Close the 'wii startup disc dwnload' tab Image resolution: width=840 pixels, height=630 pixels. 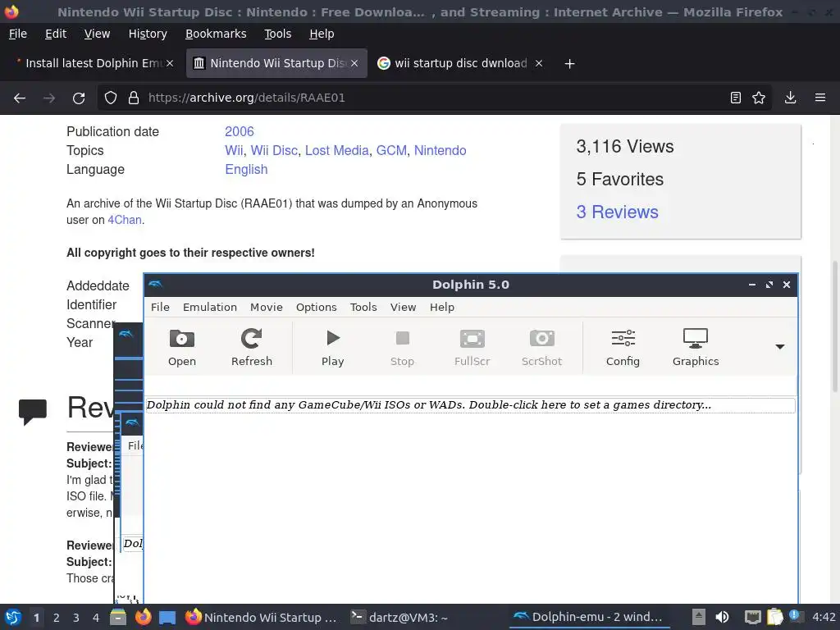(x=539, y=63)
